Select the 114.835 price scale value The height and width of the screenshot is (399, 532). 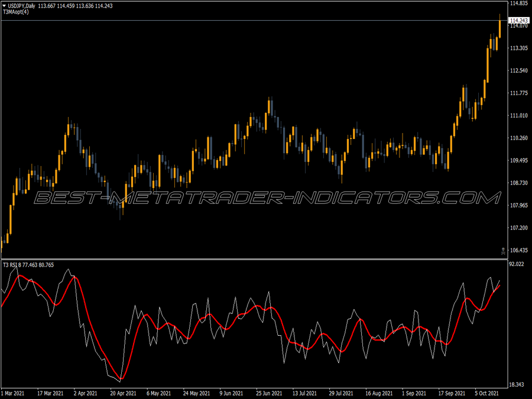519,4
